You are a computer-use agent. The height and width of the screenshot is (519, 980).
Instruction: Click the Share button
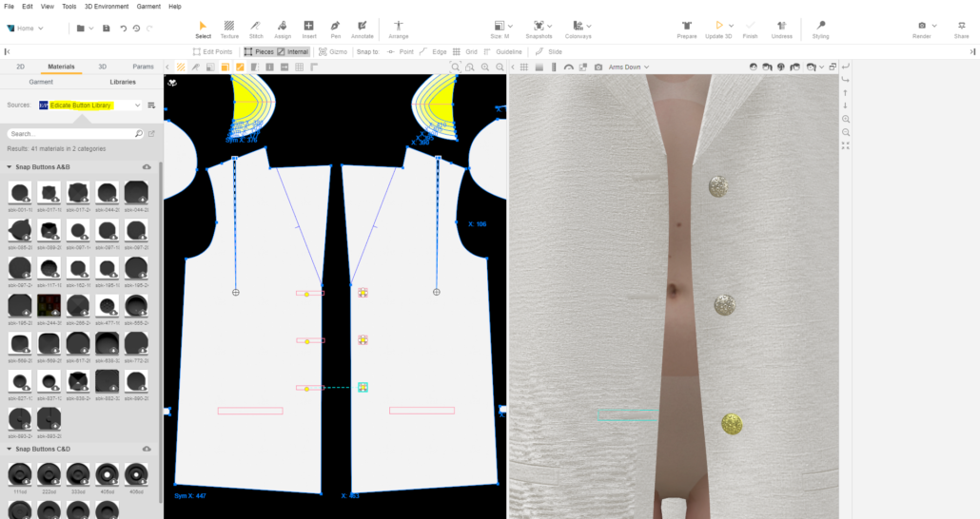[961, 29]
